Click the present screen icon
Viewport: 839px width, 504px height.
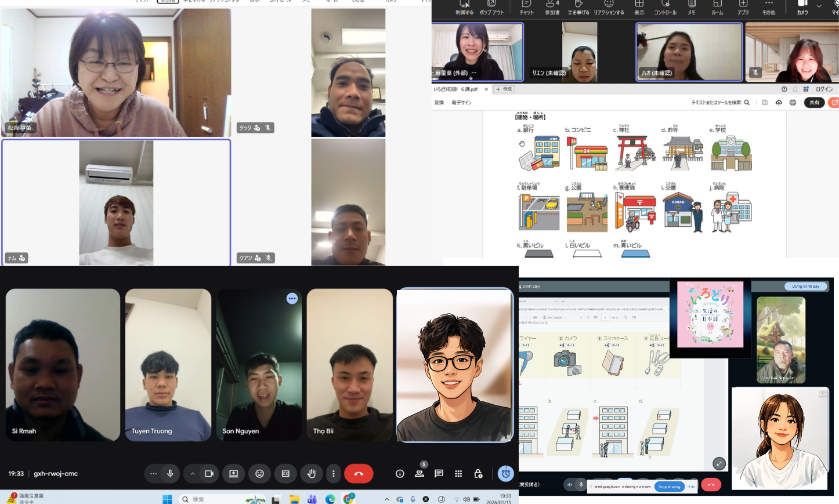(x=233, y=474)
